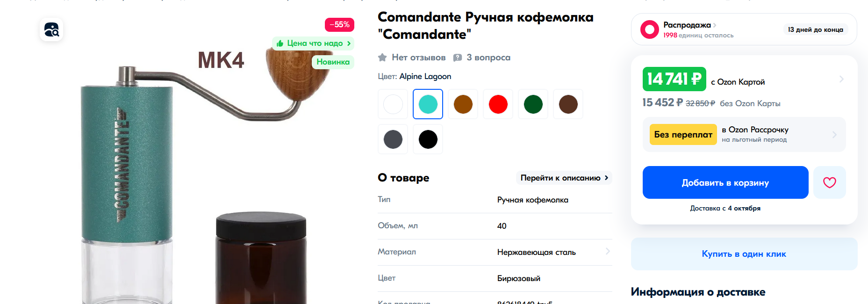Add product to favorites heart icon
868x304 pixels.
click(x=829, y=182)
